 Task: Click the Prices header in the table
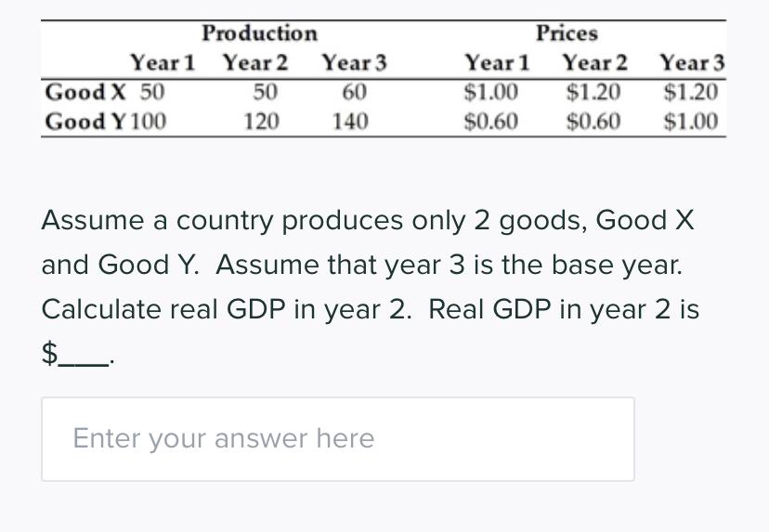click(567, 33)
